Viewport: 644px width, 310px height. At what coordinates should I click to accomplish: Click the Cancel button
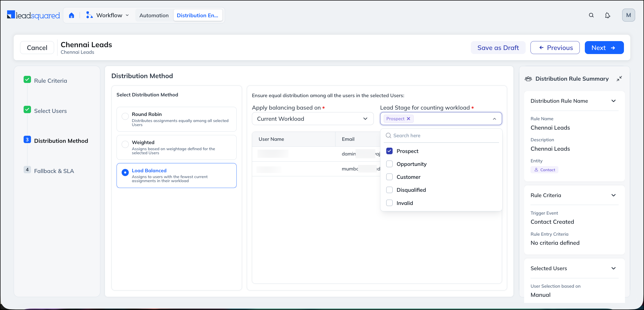tap(37, 48)
